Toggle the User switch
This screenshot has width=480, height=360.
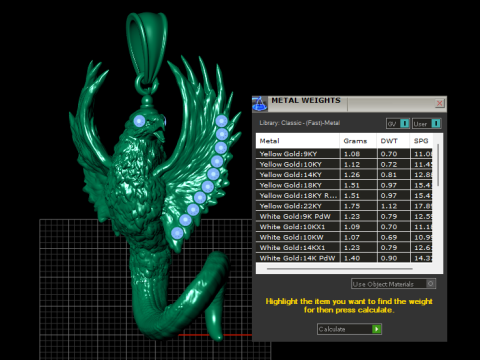coord(427,124)
